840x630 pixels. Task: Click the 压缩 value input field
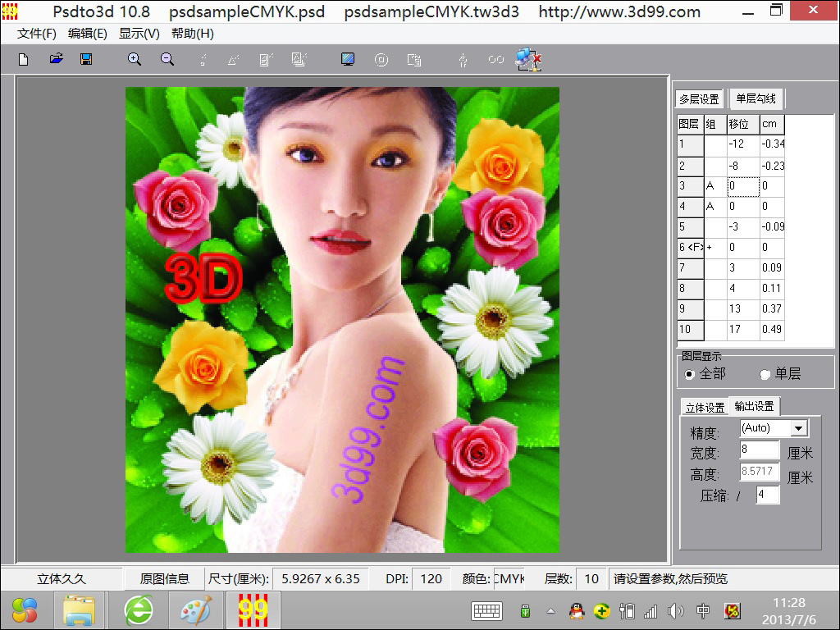point(767,495)
